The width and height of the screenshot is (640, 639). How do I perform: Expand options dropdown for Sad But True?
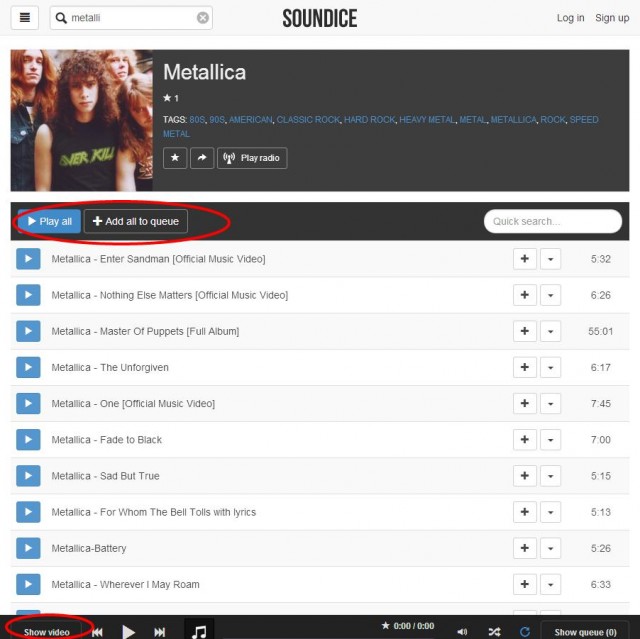pyautogui.click(x=551, y=476)
